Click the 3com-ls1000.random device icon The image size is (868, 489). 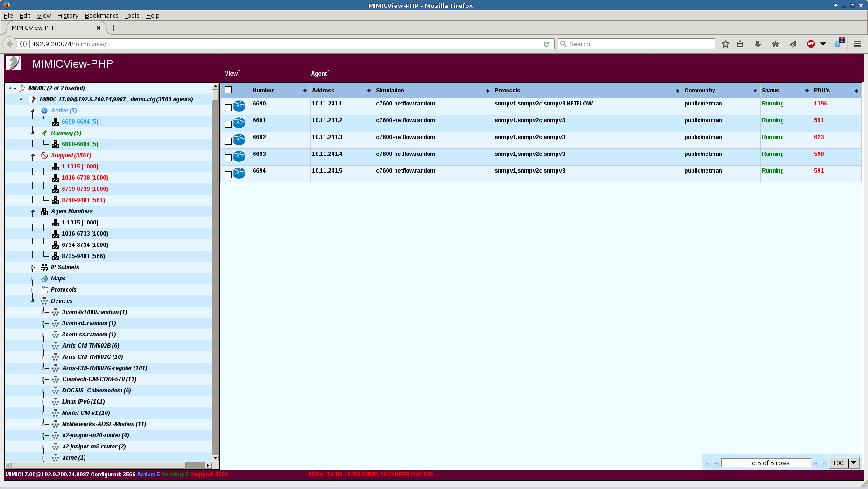pos(56,312)
